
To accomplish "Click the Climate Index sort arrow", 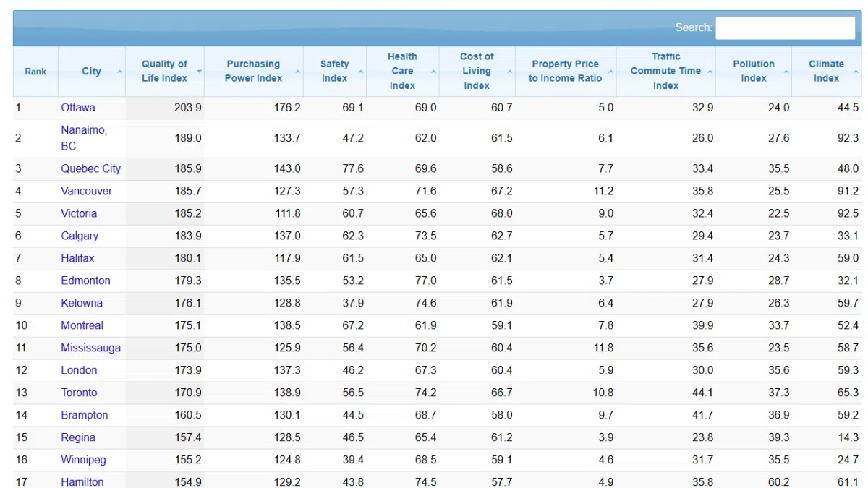I will coord(856,72).
